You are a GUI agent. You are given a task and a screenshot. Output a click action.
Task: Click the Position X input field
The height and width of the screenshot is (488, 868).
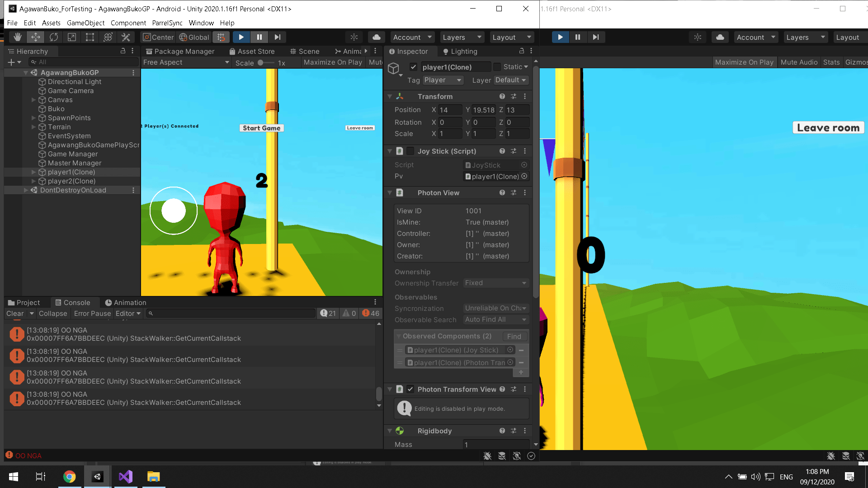coord(449,110)
